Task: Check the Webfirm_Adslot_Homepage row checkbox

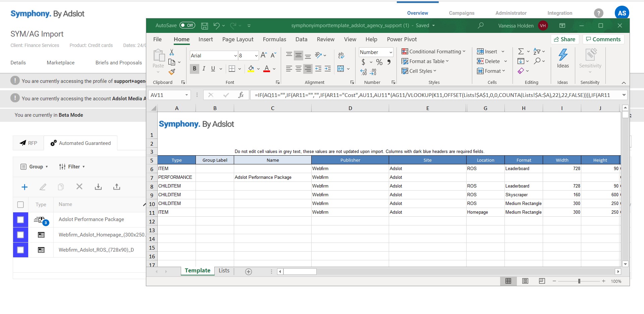Action: tap(20, 235)
